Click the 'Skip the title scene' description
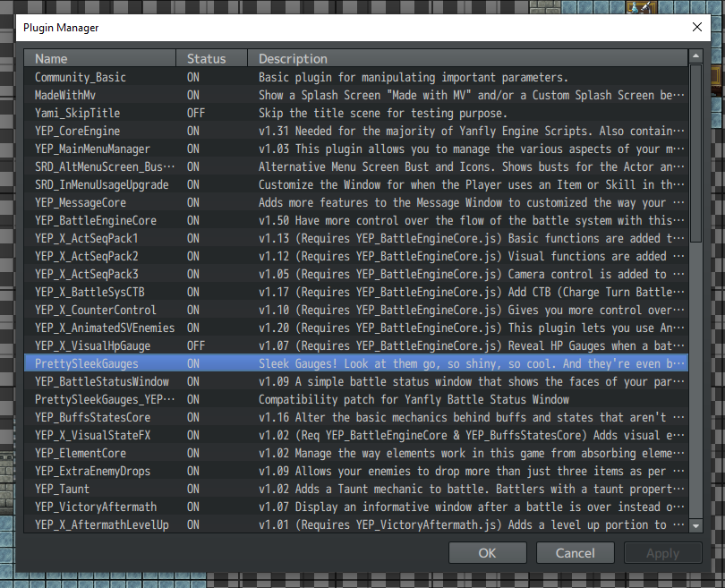Screen dimensions: 725x588 point(383,114)
